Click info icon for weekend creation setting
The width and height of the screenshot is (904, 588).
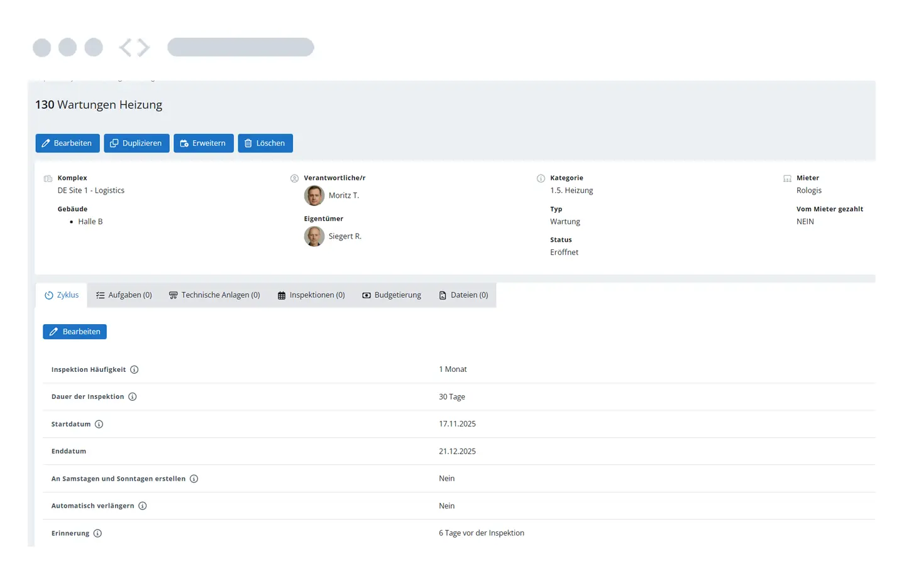[x=194, y=479]
